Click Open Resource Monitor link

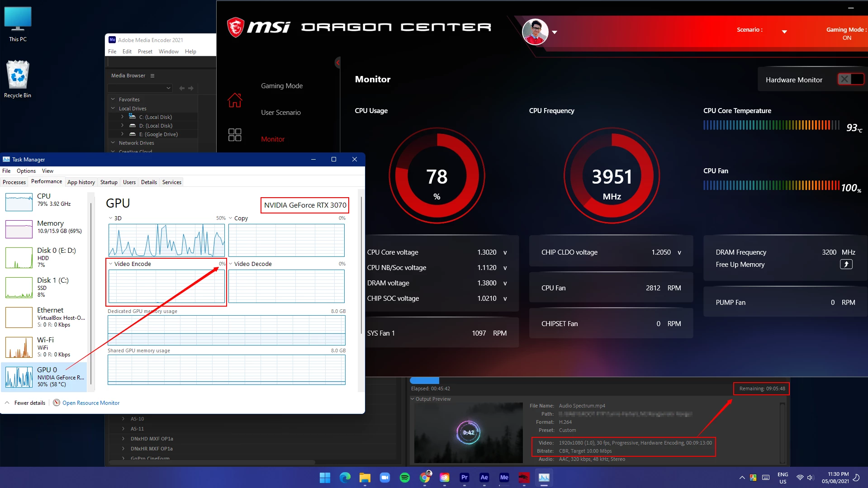coord(91,403)
